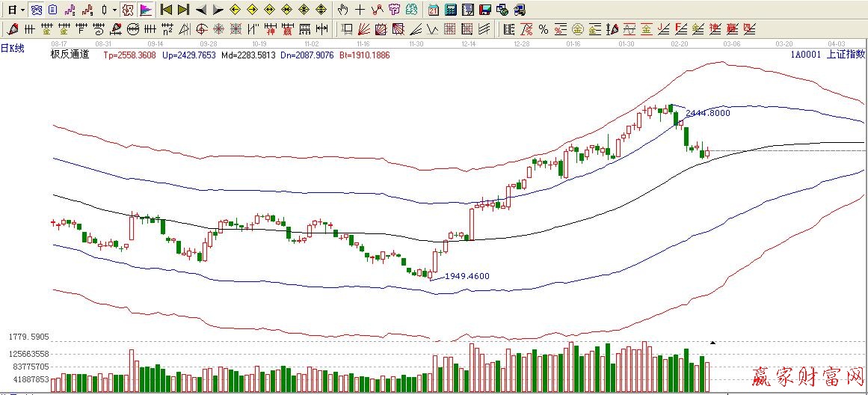Open the calendar icon showing 21

[x=434, y=10]
